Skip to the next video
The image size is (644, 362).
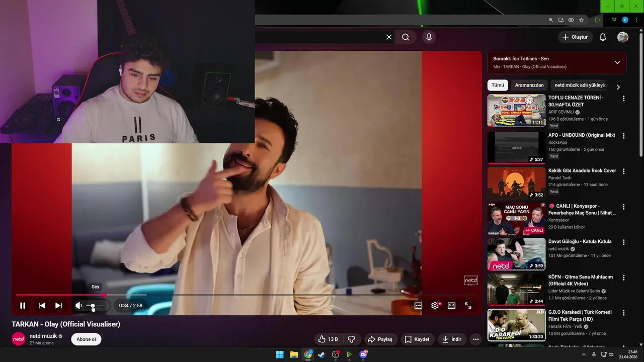click(58, 305)
